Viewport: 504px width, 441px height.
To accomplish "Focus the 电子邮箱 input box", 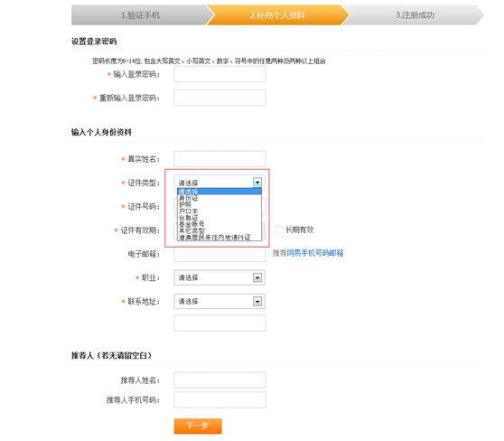I will 219,254.
